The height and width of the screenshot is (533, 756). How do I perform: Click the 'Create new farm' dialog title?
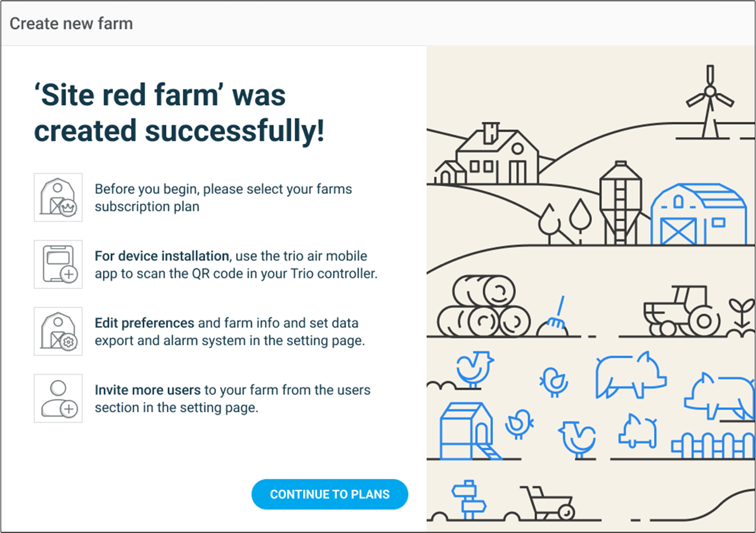(x=71, y=23)
